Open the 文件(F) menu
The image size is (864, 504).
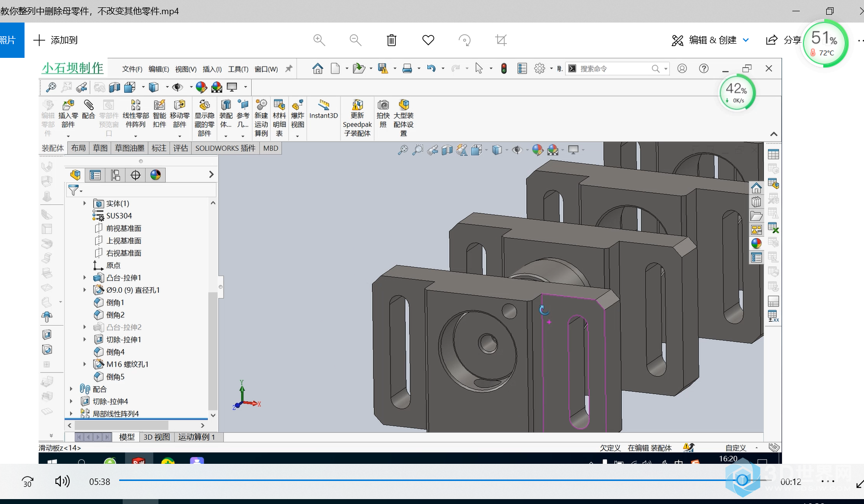[132, 69]
